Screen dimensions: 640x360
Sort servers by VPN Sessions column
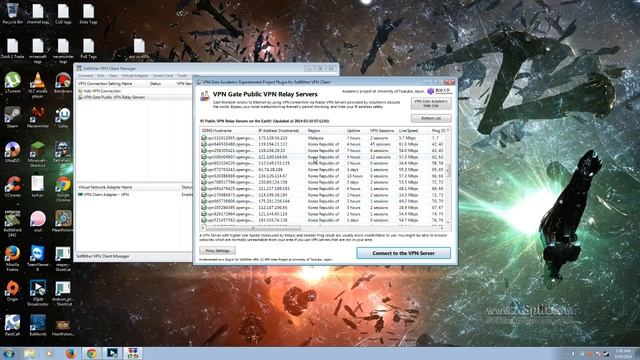point(382,131)
